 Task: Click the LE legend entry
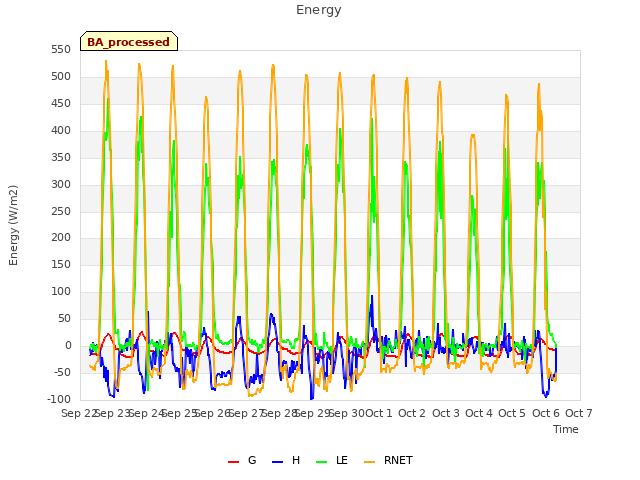point(332,460)
